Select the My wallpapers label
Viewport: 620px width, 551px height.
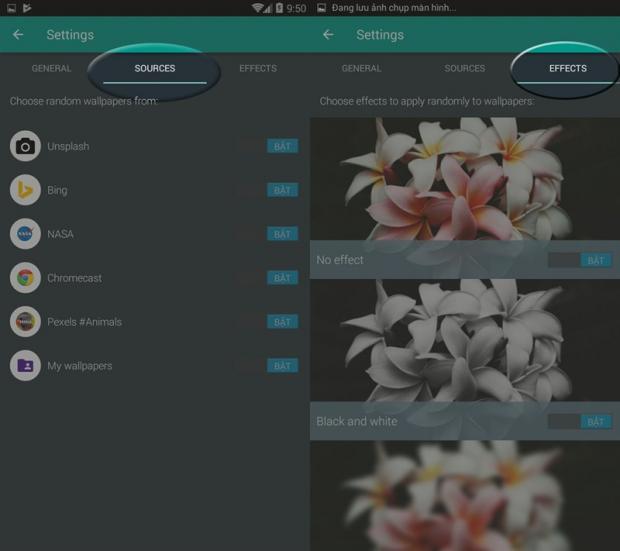[80, 366]
